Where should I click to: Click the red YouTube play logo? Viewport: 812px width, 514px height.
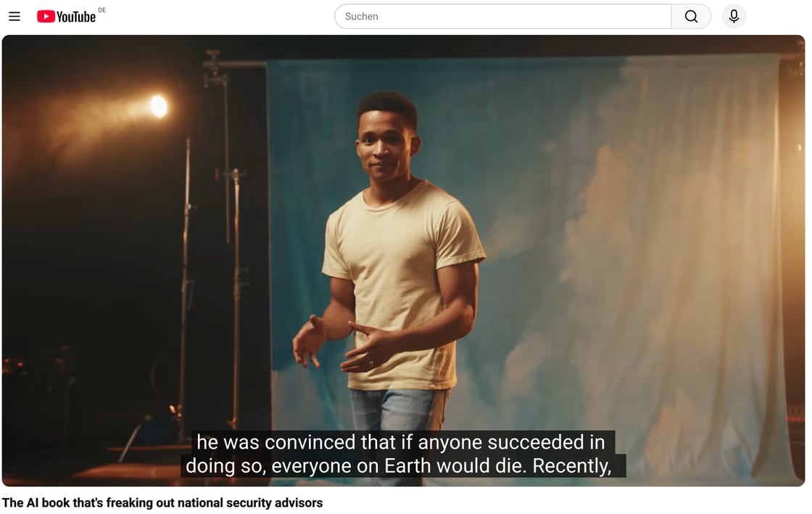(46, 17)
